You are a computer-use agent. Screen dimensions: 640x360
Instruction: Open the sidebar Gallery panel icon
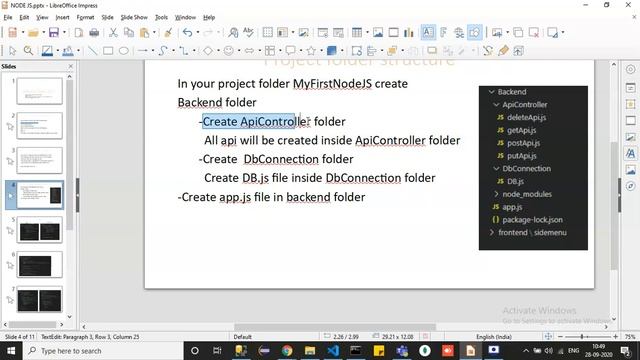point(631,170)
